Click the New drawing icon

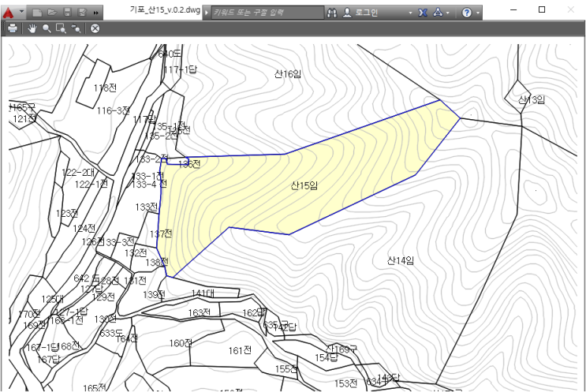pyautogui.click(x=37, y=13)
